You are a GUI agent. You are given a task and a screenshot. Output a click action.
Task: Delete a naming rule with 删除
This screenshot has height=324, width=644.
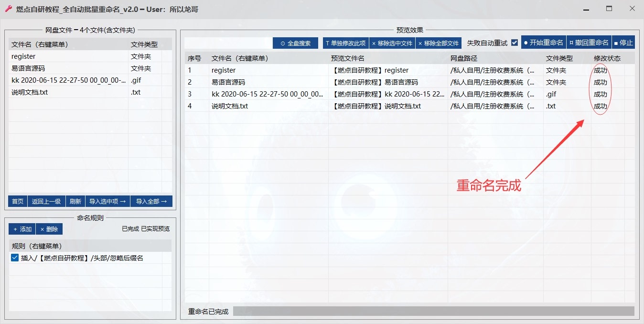(49, 229)
